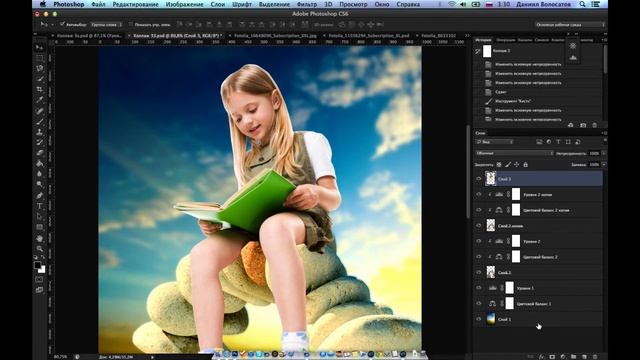Click the lock image pixels brush icon
The image size is (640, 360).
coord(508,164)
